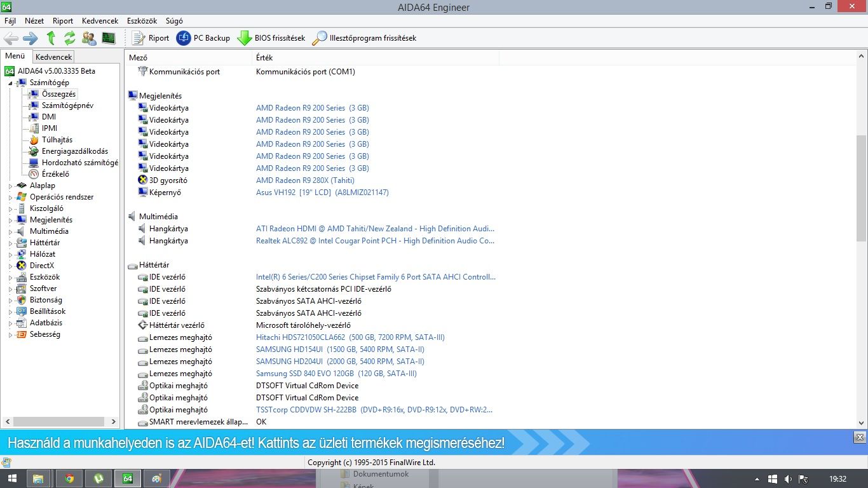Expand the Multimédia tree node

[x=11, y=231]
